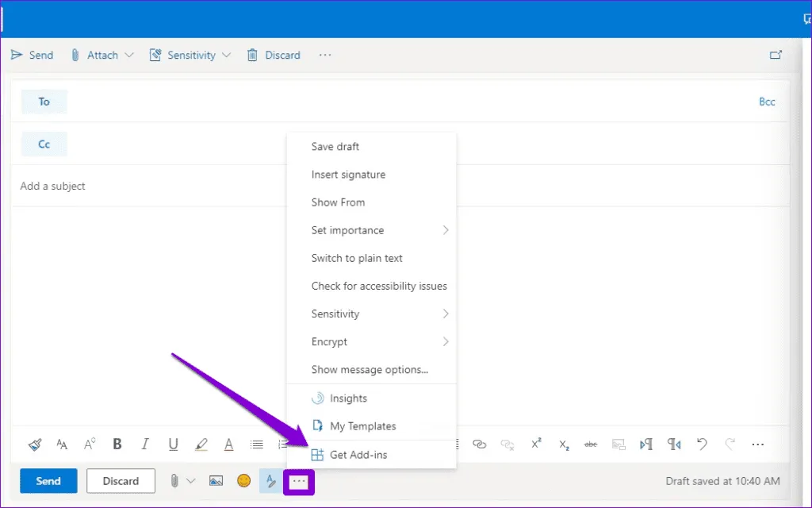Screen dimensions: 812x508
Task: Insert an emoji using the smiley icon
Action: pos(244,481)
